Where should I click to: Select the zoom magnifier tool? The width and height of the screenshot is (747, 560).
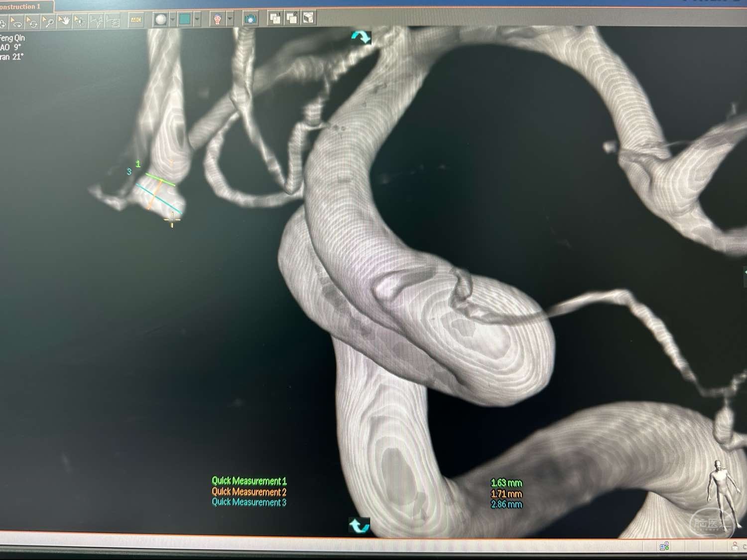pyautogui.click(x=48, y=21)
